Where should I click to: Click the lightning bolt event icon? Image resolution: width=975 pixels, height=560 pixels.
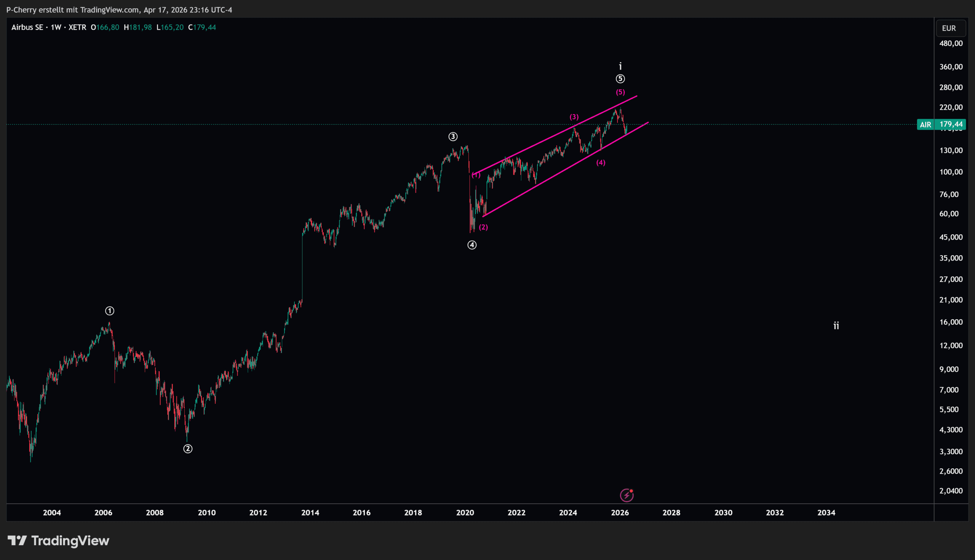click(626, 495)
